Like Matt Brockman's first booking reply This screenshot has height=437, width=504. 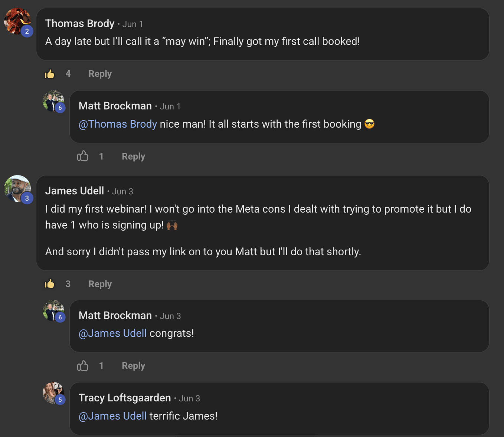(x=83, y=156)
